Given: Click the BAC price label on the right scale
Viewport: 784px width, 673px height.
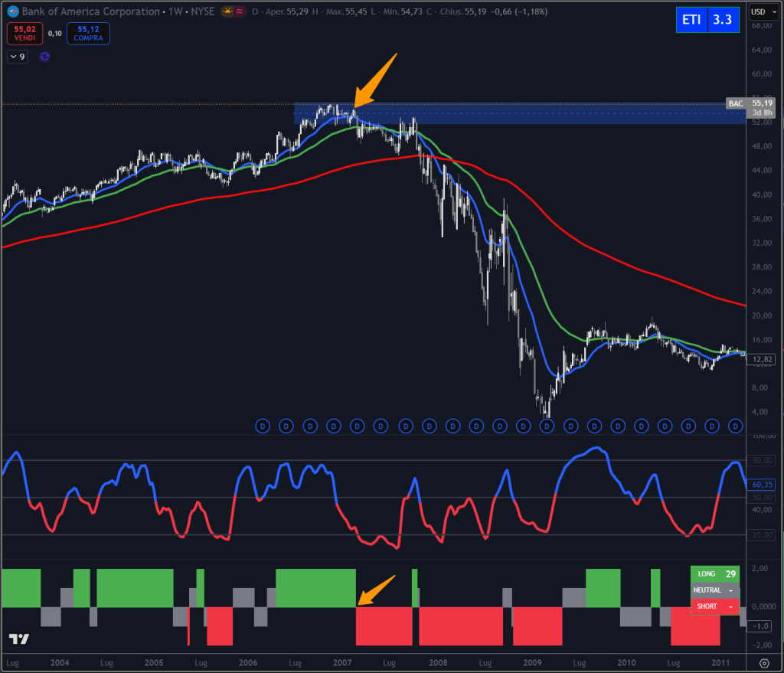Looking at the screenshot, I should click(737, 103).
